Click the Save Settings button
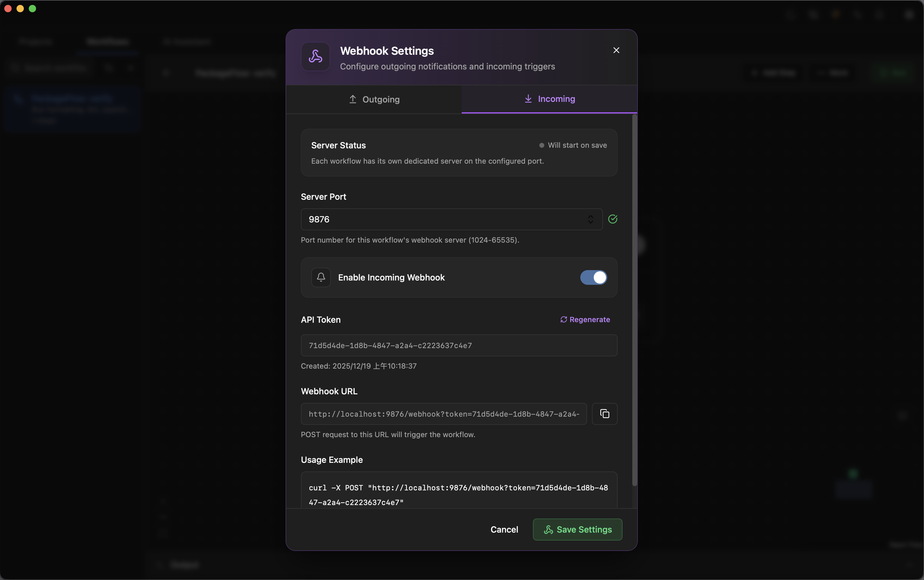 click(577, 529)
